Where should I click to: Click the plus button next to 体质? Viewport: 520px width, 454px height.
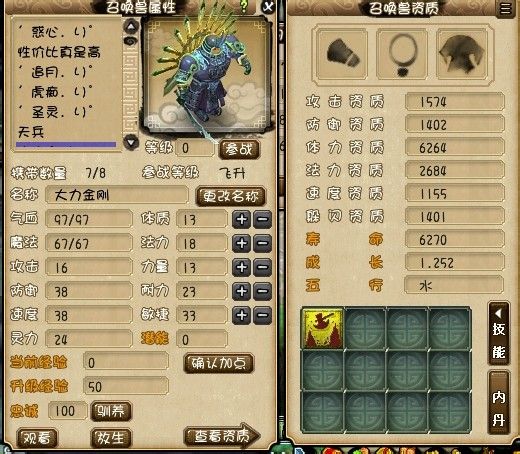click(242, 219)
